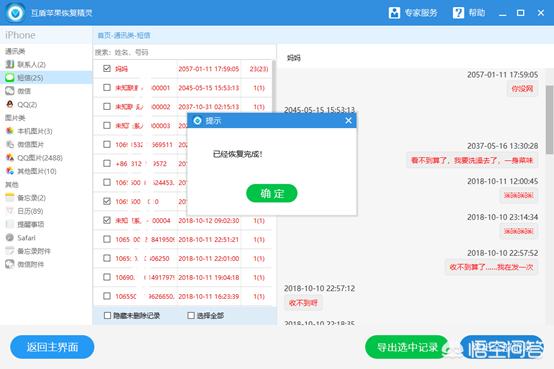Uncheck the 妈妈 message thread checkbox
The height and width of the screenshot is (369, 554).
tap(107, 68)
